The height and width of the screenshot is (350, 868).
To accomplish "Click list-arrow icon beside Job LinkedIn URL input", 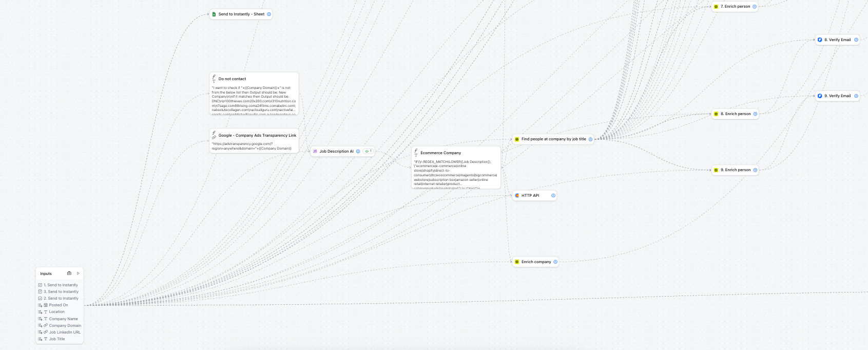I will point(40,333).
